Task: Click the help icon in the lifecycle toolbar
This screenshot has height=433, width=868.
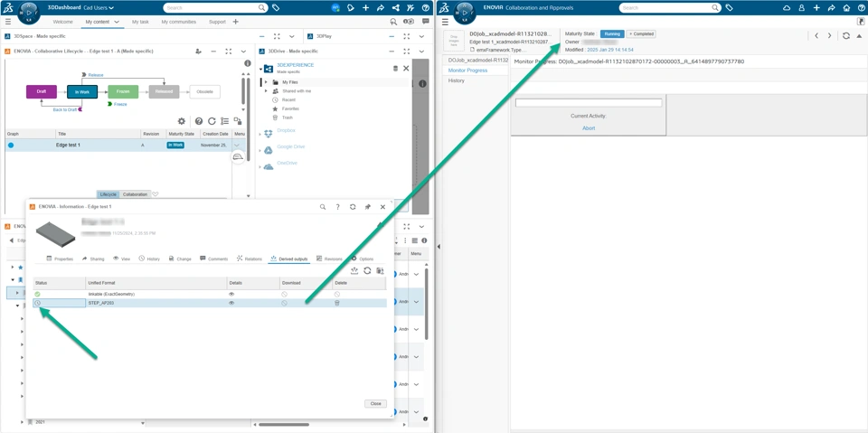Action: pos(199,121)
